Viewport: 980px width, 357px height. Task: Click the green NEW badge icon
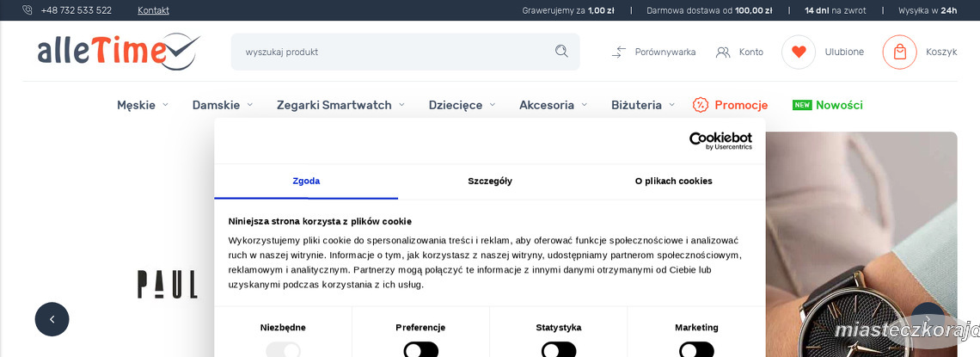point(802,105)
